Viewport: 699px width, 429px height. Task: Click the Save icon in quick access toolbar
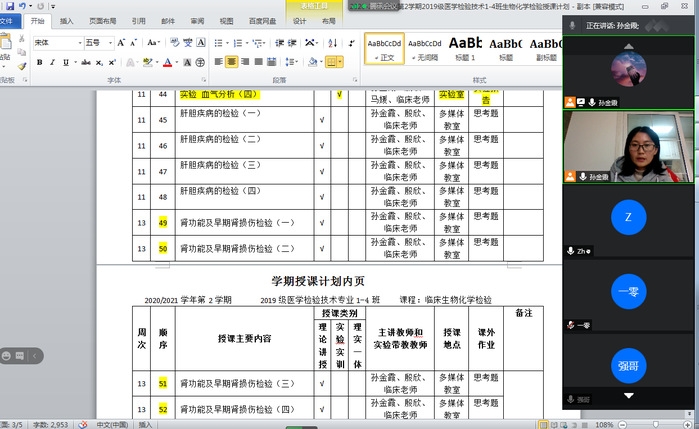click(8, 6)
